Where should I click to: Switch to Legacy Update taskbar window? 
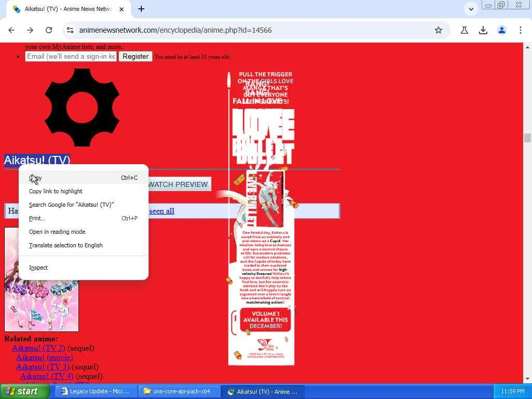pyautogui.click(x=95, y=392)
